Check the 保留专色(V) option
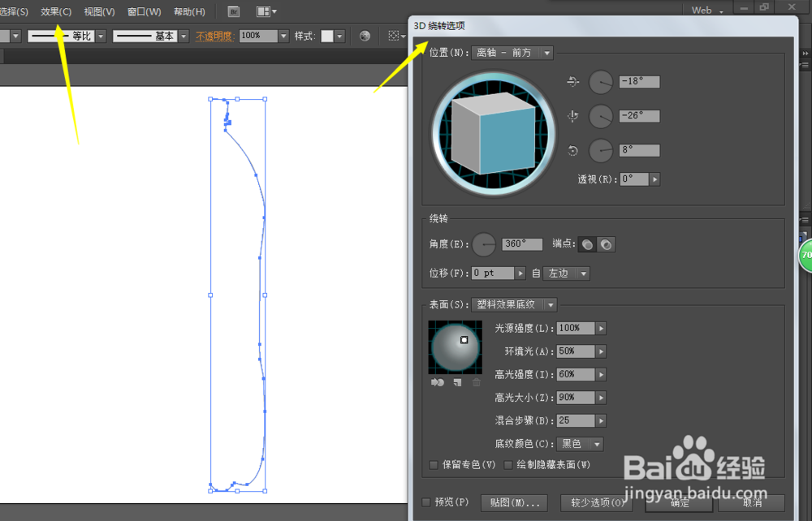The width and height of the screenshot is (812, 521). point(433,464)
